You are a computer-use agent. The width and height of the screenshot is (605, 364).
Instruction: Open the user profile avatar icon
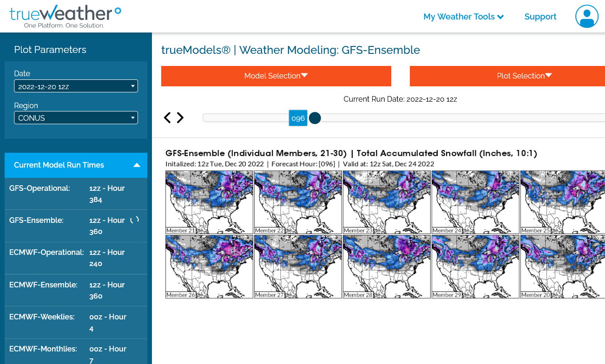(x=586, y=16)
